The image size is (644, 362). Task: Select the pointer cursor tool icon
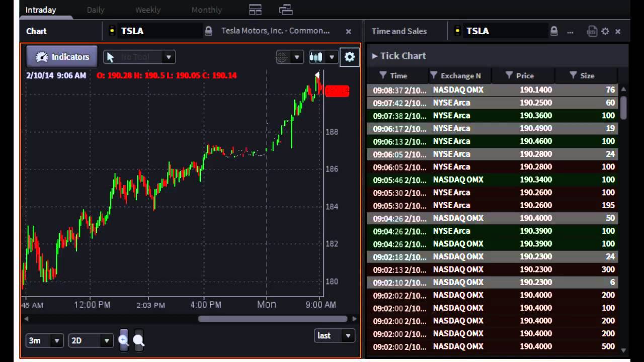111,57
